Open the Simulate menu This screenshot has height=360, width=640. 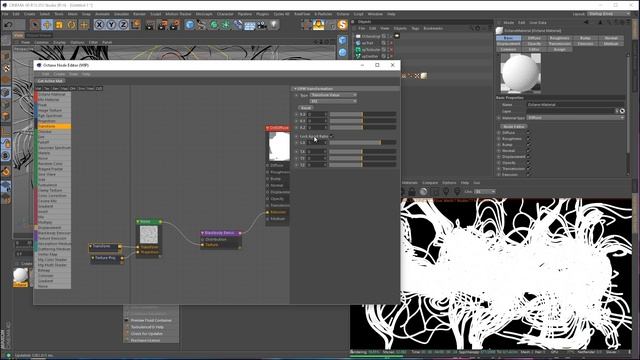121,14
